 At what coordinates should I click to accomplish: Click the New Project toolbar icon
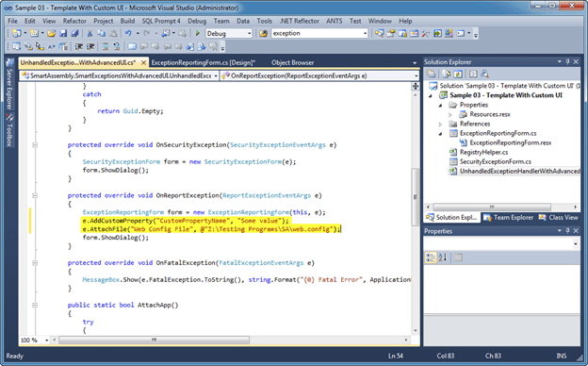pos(17,33)
